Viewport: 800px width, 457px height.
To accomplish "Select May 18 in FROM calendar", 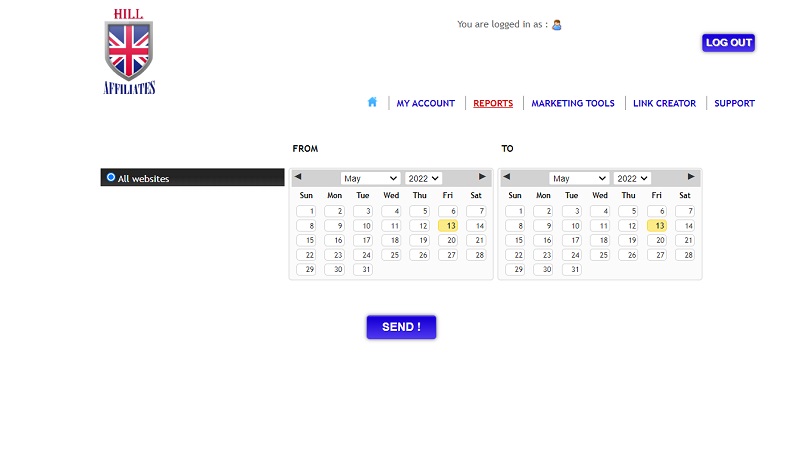I will tap(391, 240).
